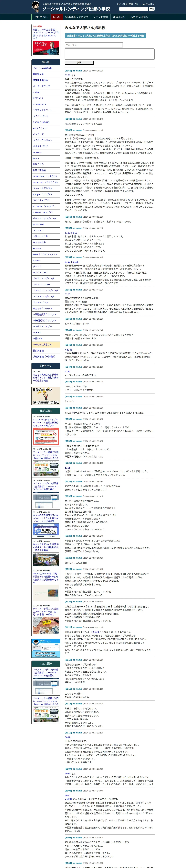186x868 pixels.
Task: Open バンカーズ board link
Action: tap(46, 134)
